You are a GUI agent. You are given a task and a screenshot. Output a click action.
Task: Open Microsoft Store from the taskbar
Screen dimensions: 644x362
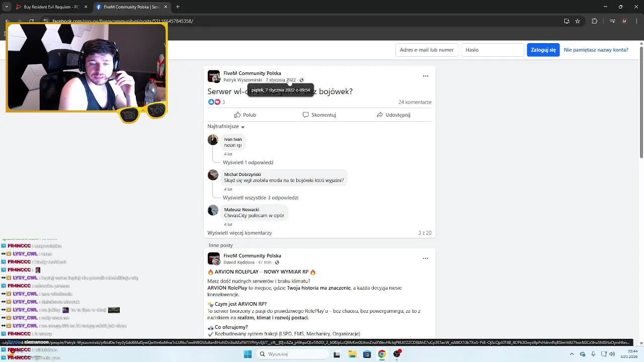pos(367,354)
